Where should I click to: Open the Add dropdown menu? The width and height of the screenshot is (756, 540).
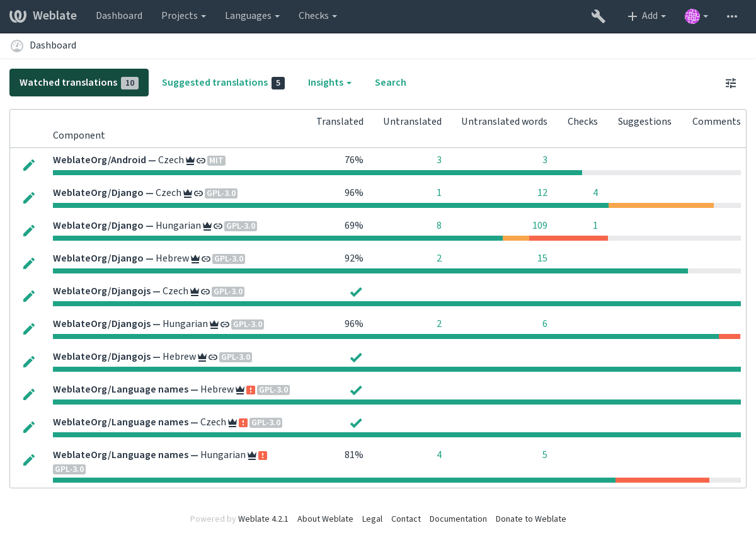646,16
